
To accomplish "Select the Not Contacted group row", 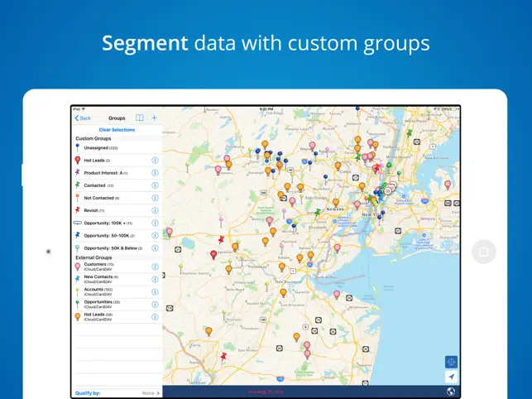I will [117, 198].
